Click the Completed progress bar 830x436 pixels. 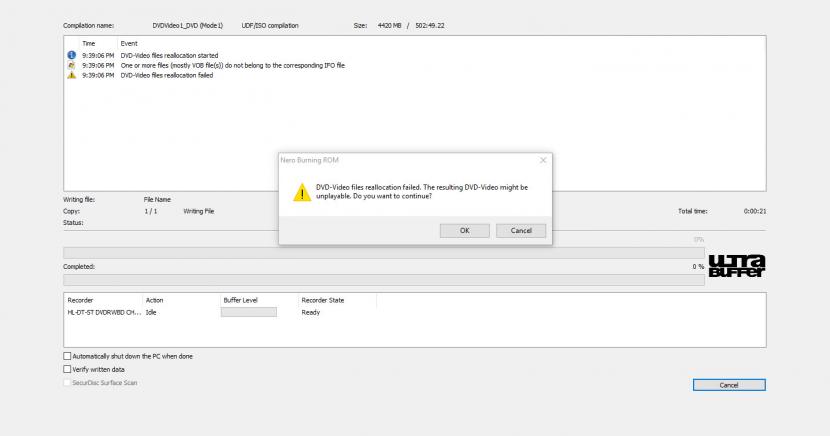(x=384, y=280)
